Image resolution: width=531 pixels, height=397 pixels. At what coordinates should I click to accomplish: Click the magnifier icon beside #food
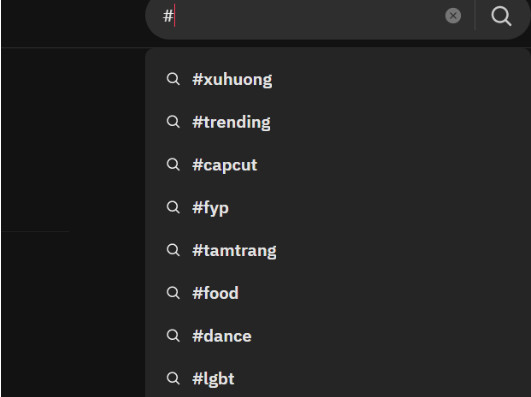(173, 293)
